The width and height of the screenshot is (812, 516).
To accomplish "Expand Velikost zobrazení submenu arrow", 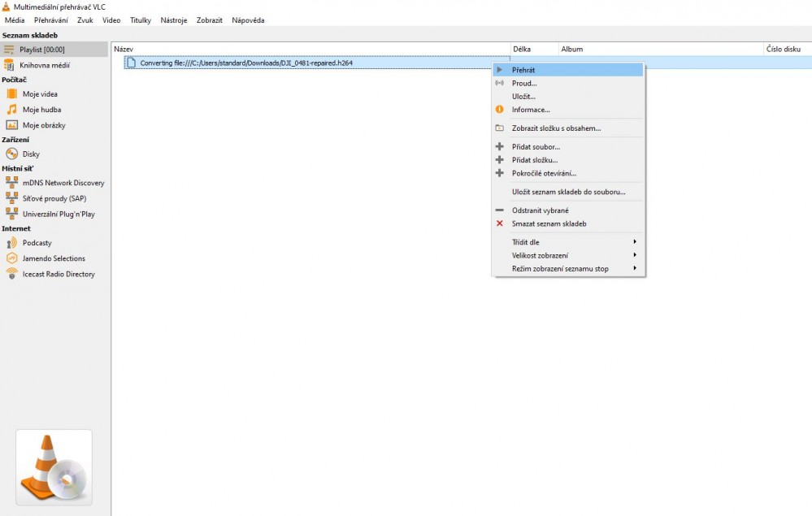I will coord(634,255).
